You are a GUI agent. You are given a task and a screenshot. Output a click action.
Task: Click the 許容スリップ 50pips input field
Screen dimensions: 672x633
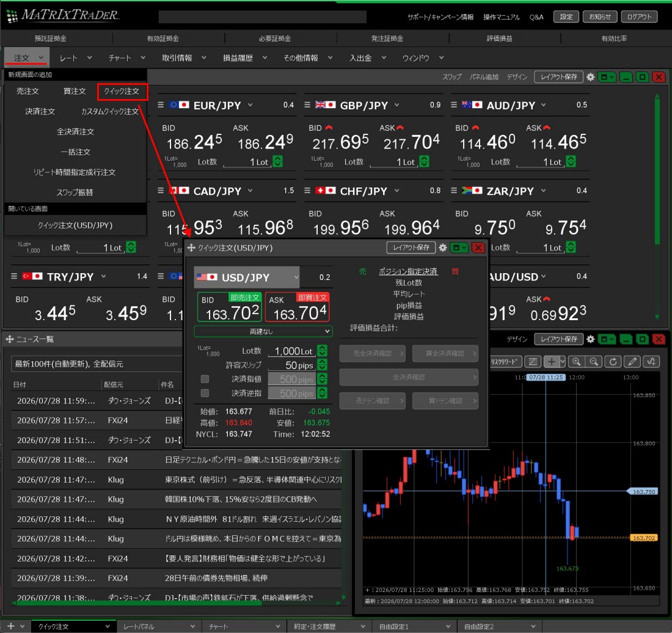(292, 365)
